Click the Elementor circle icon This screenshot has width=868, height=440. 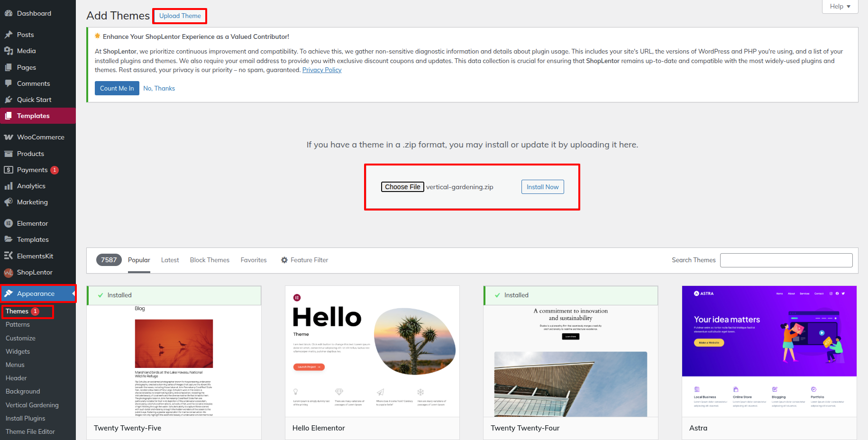point(8,223)
